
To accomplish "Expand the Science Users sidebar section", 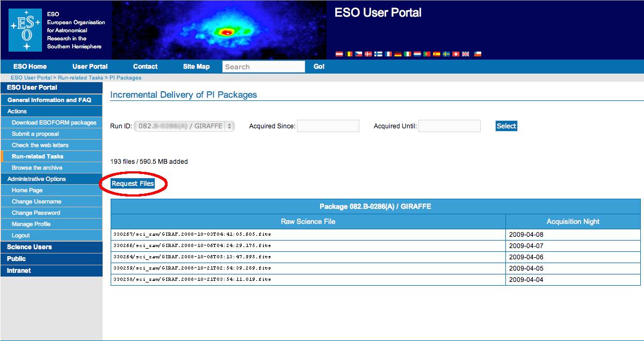I will click(30, 247).
